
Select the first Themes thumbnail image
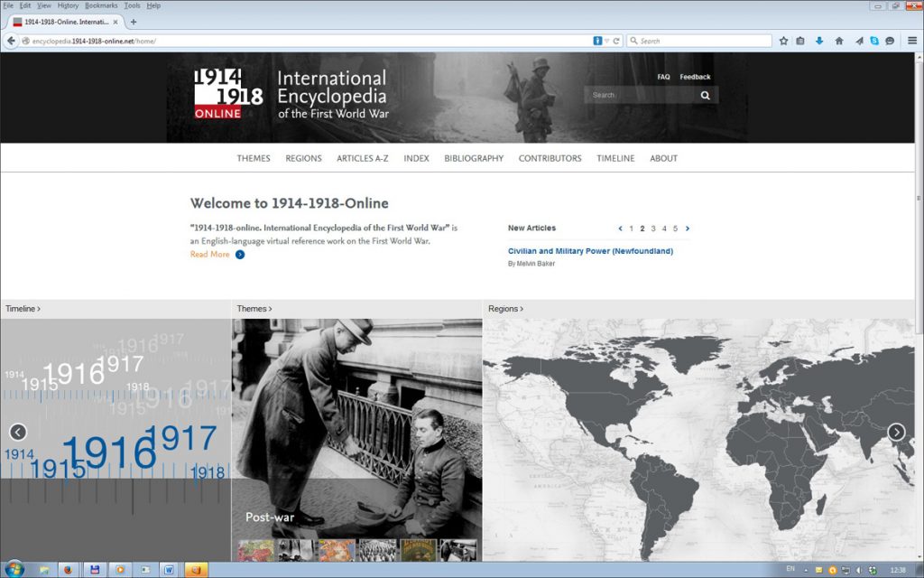click(x=255, y=550)
